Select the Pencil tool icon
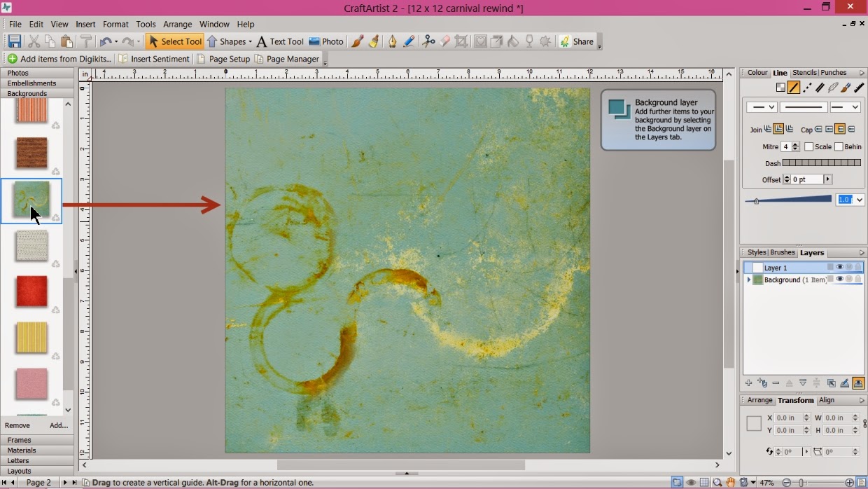 tap(409, 41)
